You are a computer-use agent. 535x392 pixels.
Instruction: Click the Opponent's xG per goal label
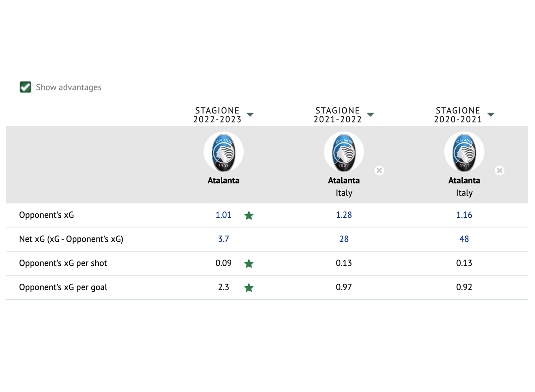(x=63, y=288)
